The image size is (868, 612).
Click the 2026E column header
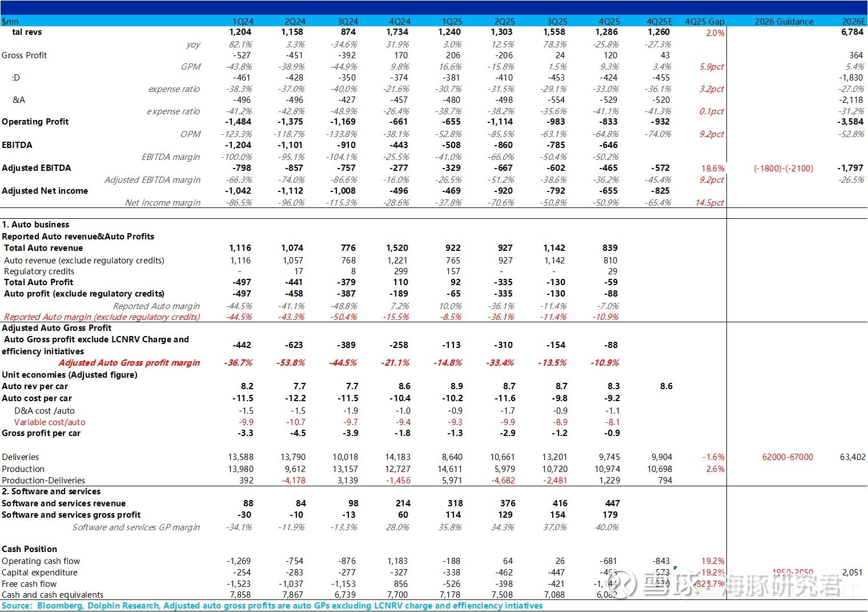[854, 22]
